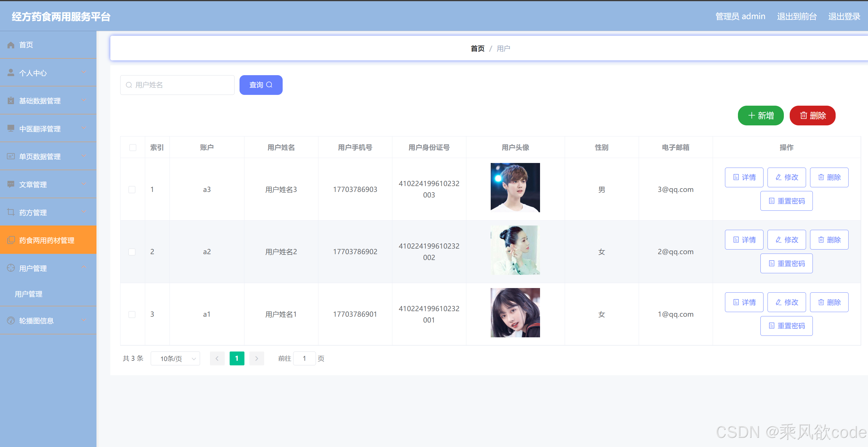Select the person icon for 个人中心

click(x=10, y=72)
